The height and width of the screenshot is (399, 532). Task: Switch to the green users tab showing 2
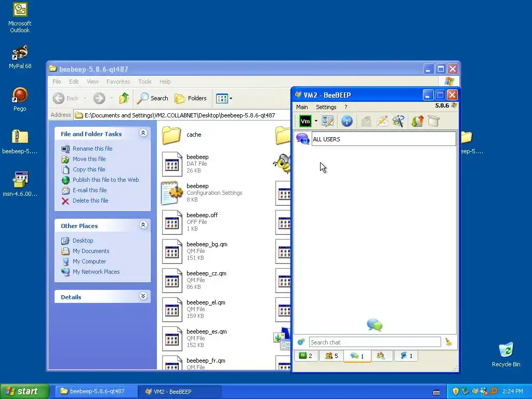pyautogui.click(x=305, y=356)
